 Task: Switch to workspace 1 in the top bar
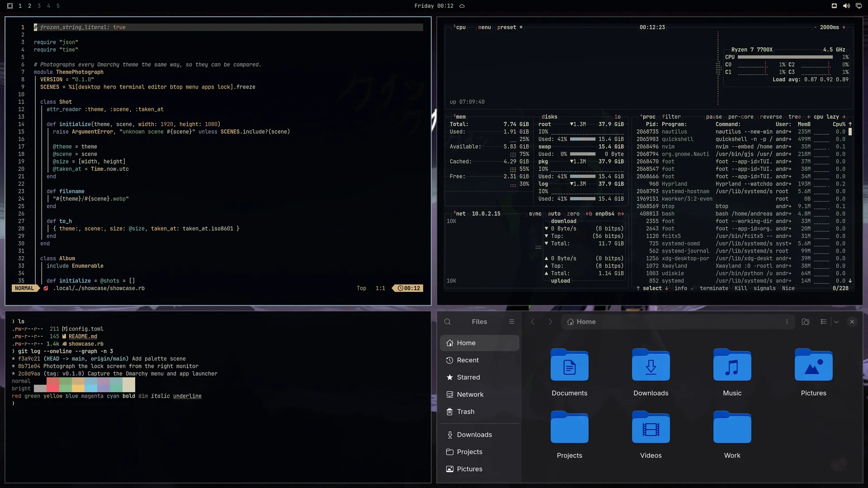[20, 6]
